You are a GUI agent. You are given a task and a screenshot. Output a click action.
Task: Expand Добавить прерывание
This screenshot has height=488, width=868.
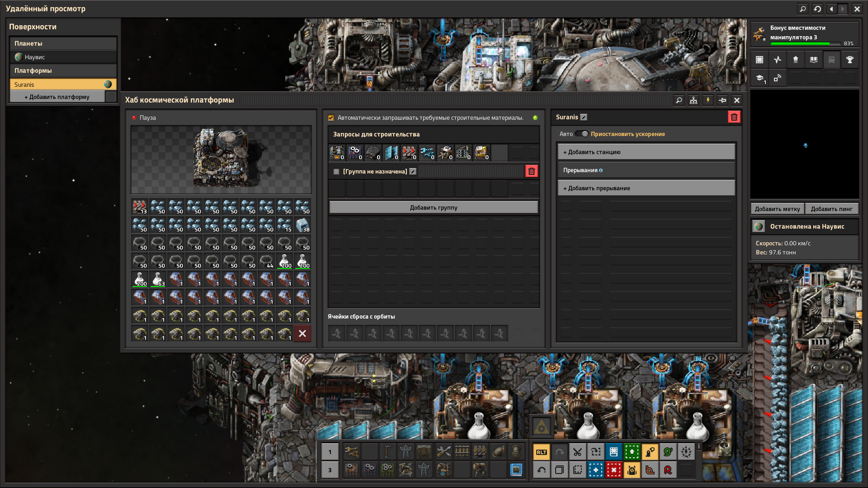pos(646,188)
